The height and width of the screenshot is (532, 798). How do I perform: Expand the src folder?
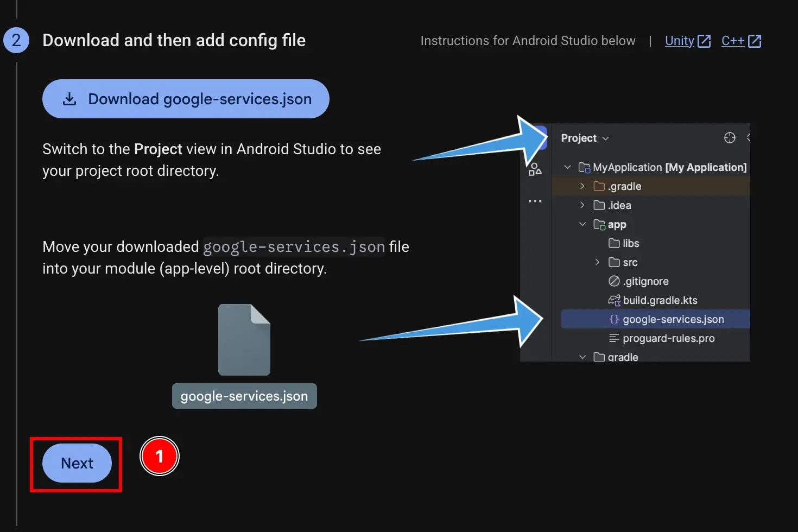pyautogui.click(x=598, y=262)
